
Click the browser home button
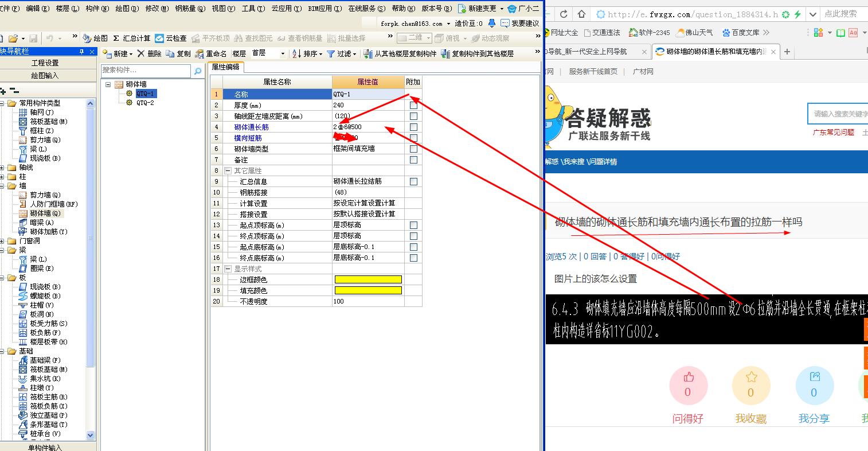(x=581, y=14)
